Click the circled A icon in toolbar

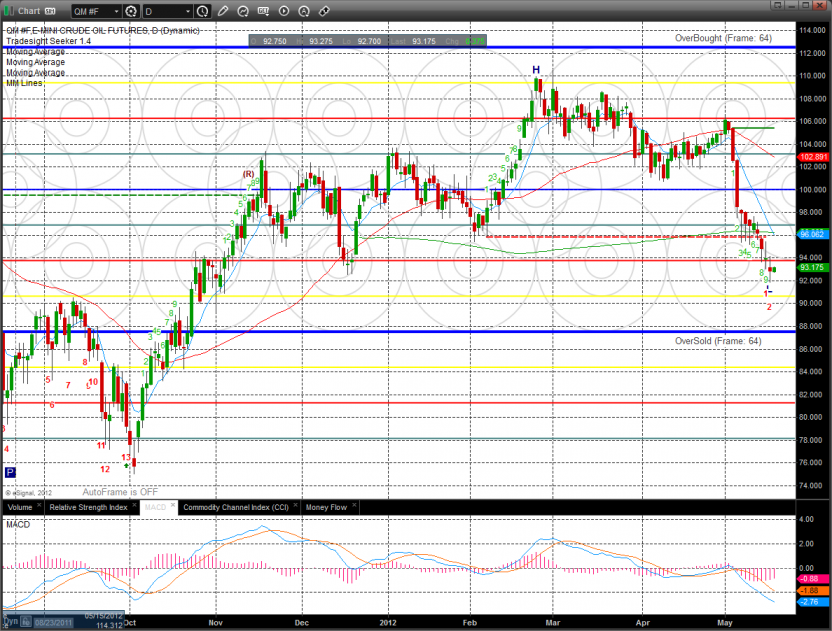(304, 11)
